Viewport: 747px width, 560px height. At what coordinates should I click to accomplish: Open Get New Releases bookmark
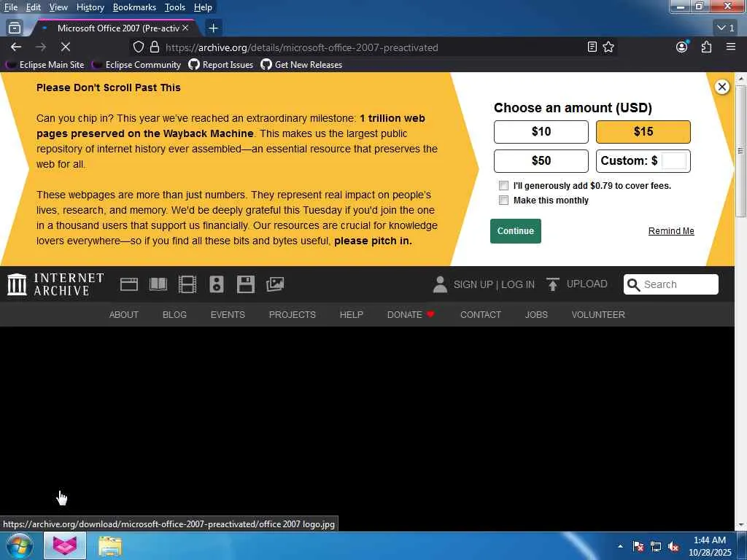301,65
